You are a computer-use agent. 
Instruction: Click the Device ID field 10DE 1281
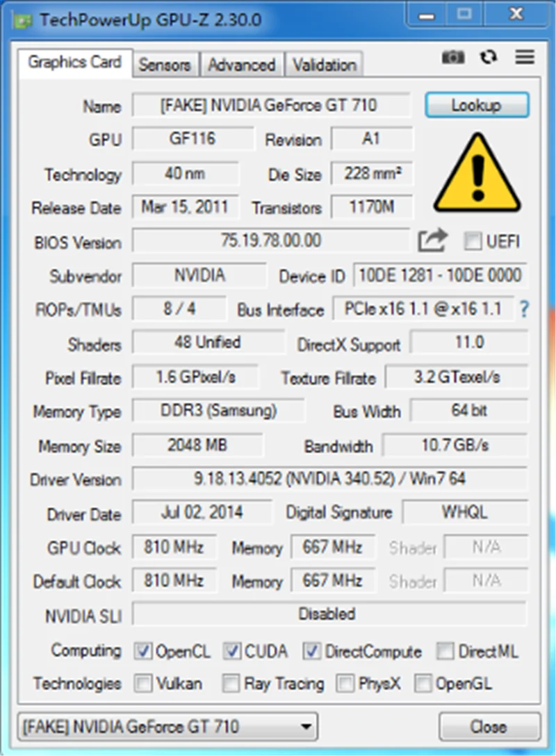tap(441, 275)
